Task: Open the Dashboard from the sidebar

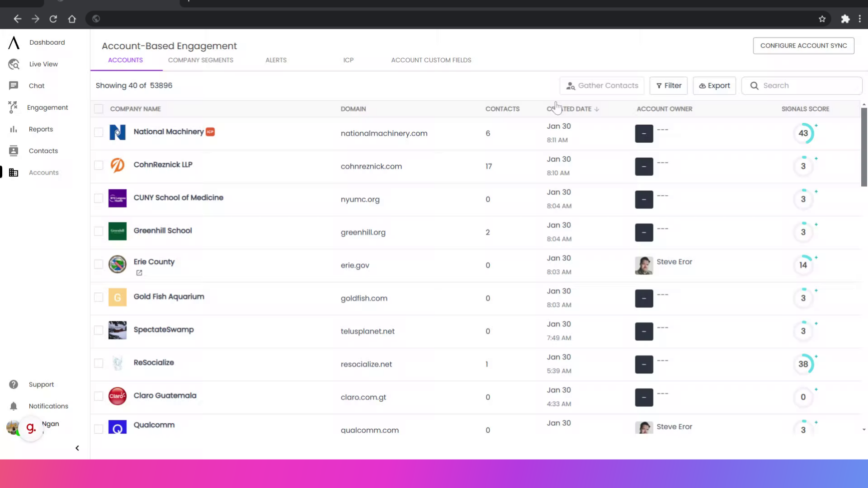Action: click(x=47, y=42)
